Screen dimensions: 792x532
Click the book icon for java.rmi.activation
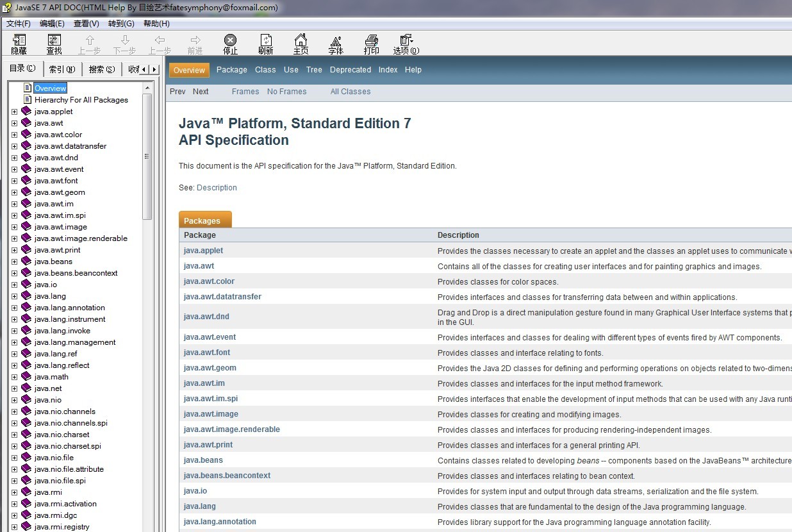point(26,503)
